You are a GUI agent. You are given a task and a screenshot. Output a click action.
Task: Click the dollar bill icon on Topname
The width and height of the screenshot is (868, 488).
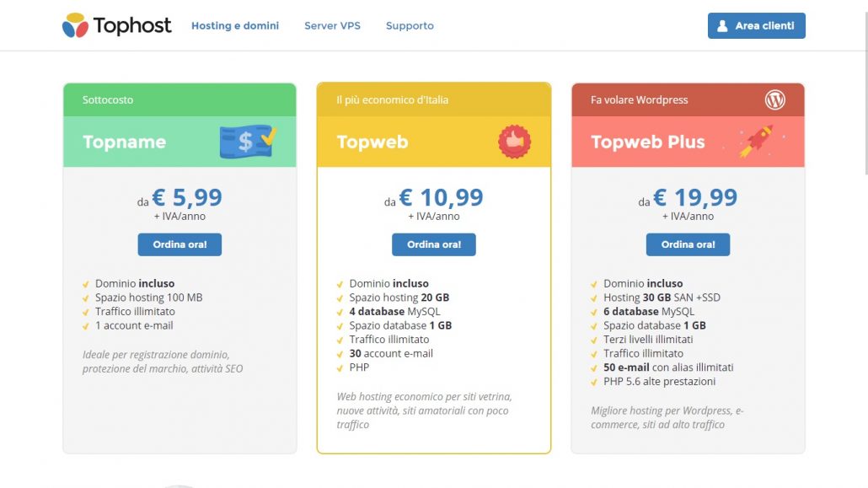(248, 141)
